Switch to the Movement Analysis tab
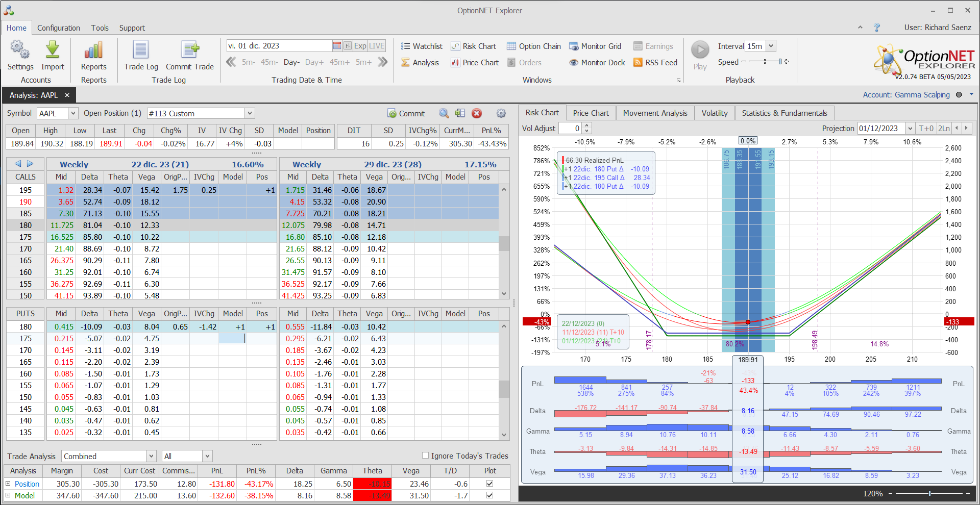The height and width of the screenshot is (505, 980). (655, 113)
